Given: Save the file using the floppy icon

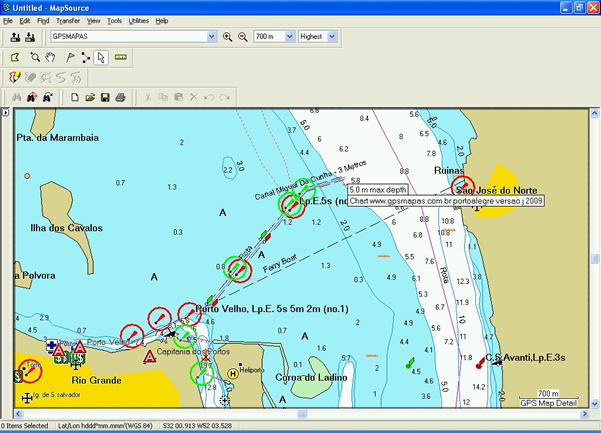Looking at the screenshot, I should click(105, 97).
